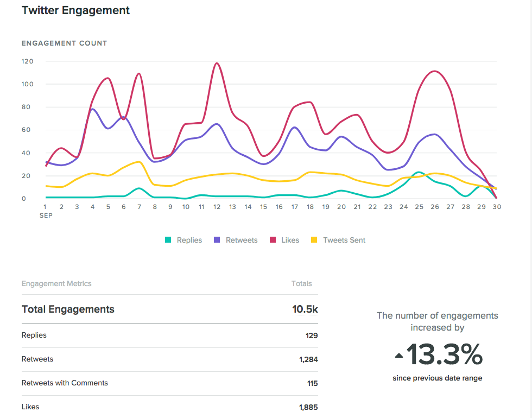Click the Retweets purple legend icon
Image resolution: width=532 pixels, height=418 pixels.
click(217, 239)
